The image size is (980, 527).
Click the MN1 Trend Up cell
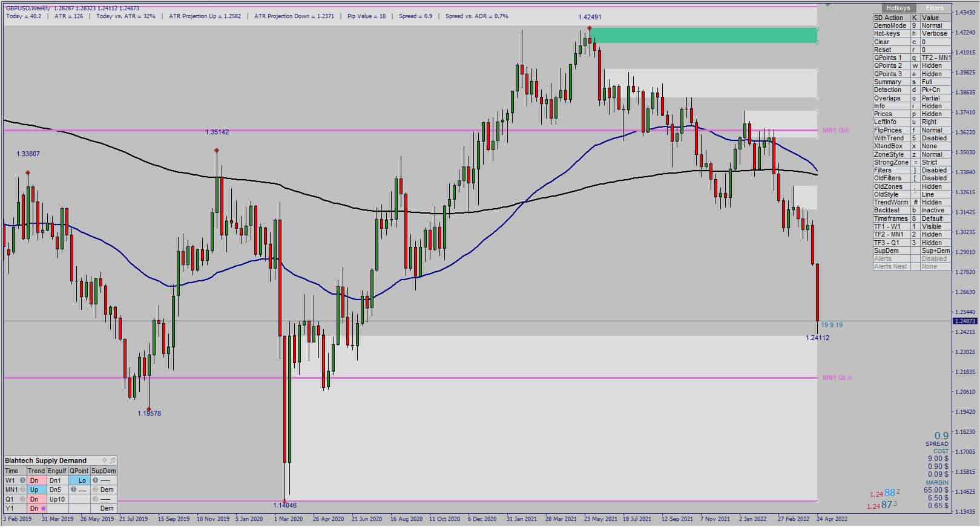(36, 489)
